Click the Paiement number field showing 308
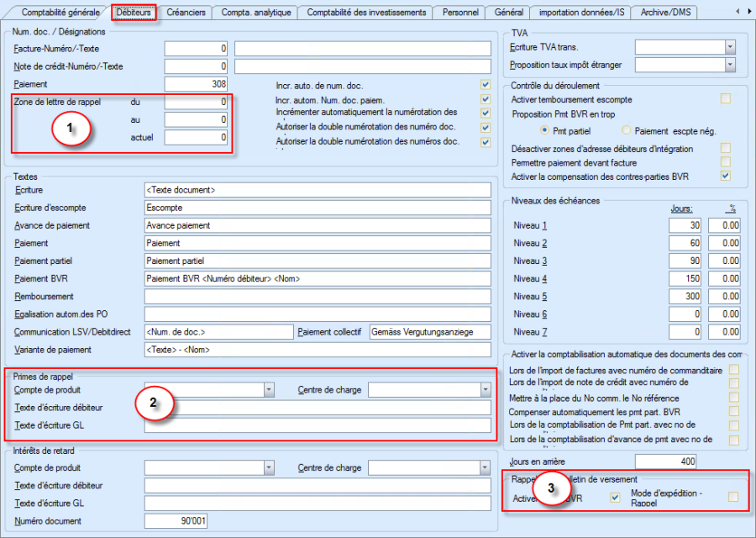 click(x=197, y=84)
